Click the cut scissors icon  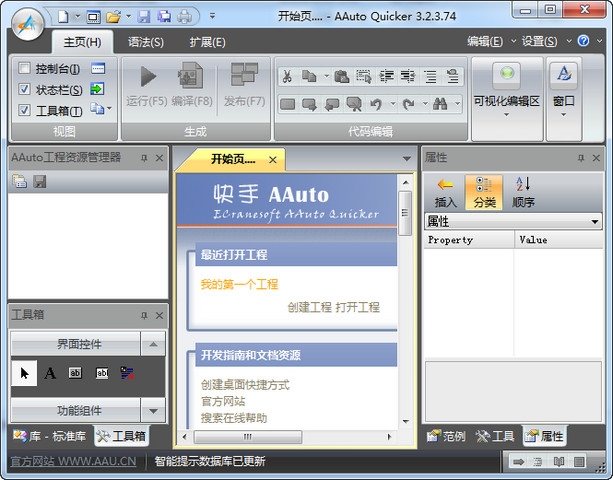[287, 76]
